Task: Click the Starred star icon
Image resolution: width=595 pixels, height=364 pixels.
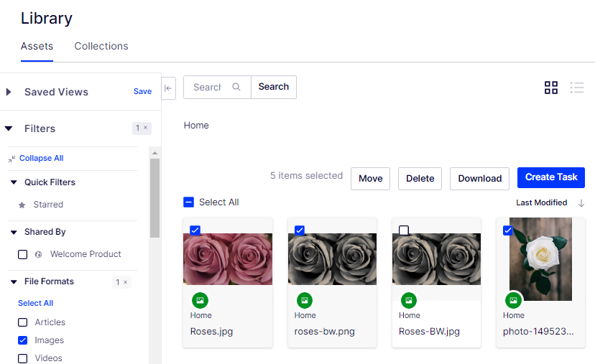Action: pyautogui.click(x=22, y=205)
